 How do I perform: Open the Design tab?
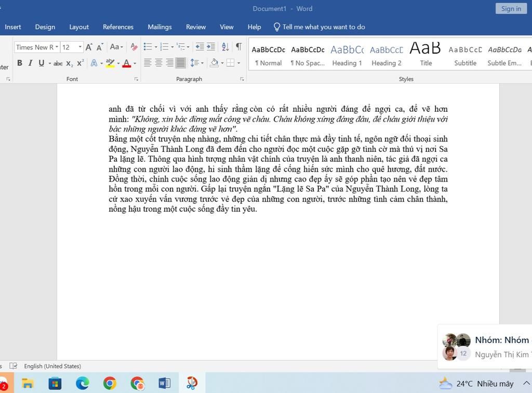[x=45, y=27]
